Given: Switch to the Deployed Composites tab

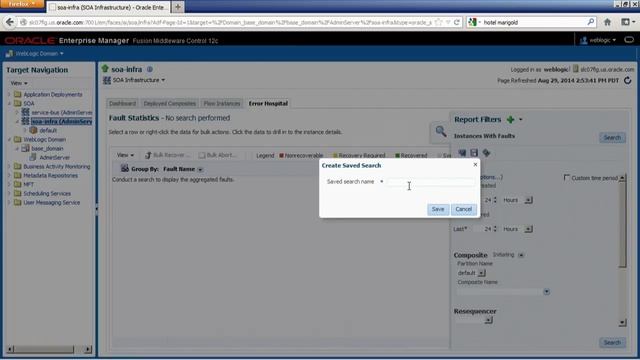Looking at the screenshot, I should (x=169, y=104).
